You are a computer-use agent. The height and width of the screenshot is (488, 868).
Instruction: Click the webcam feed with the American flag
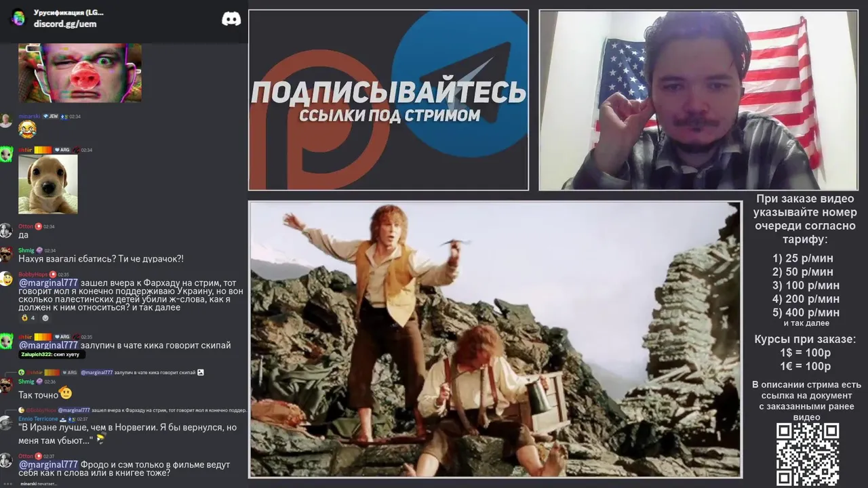pyautogui.click(x=698, y=100)
